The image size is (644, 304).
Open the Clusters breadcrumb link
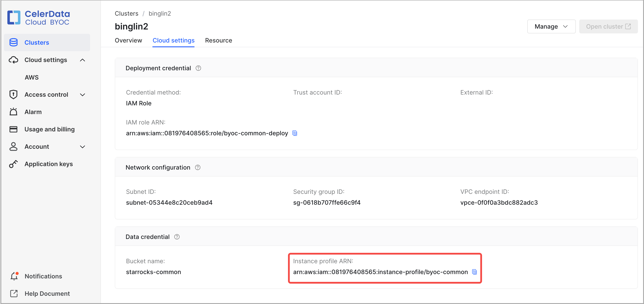126,13
